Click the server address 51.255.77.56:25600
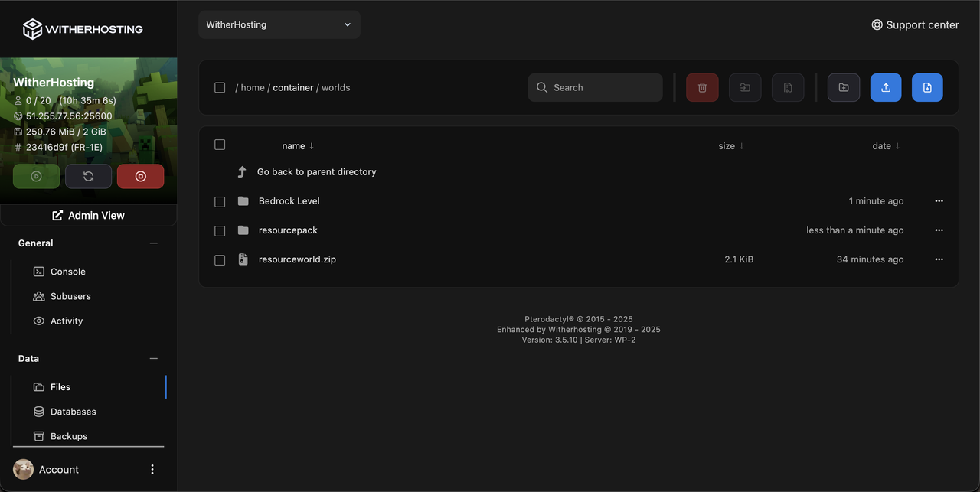The height and width of the screenshot is (492, 980). [x=69, y=116]
